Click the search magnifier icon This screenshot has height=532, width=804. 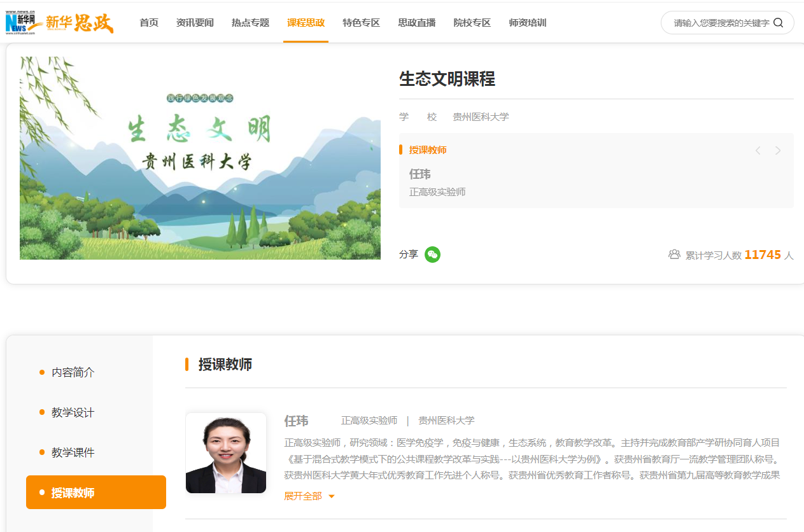pyautogui.click(x=778, y=23)
